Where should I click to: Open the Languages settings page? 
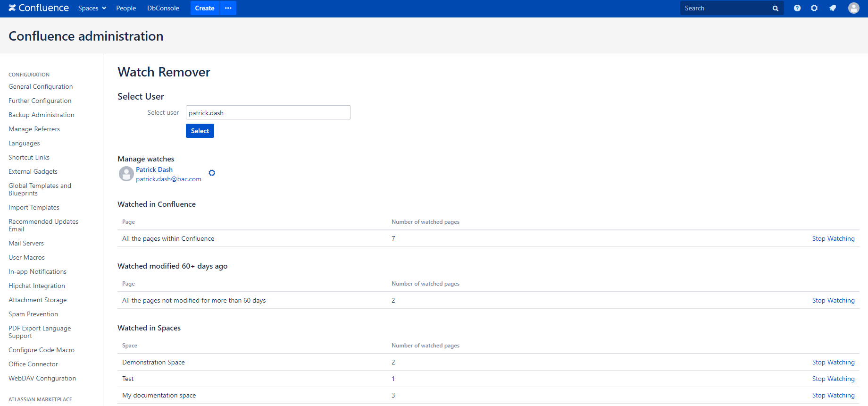tap(24, 143)
